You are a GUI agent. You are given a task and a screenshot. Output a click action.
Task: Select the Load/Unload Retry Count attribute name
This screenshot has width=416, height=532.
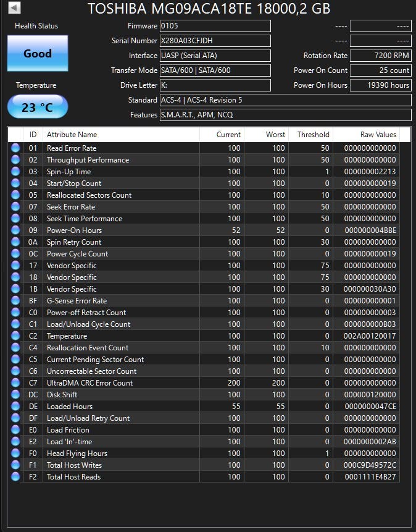(x=88, y=418)
